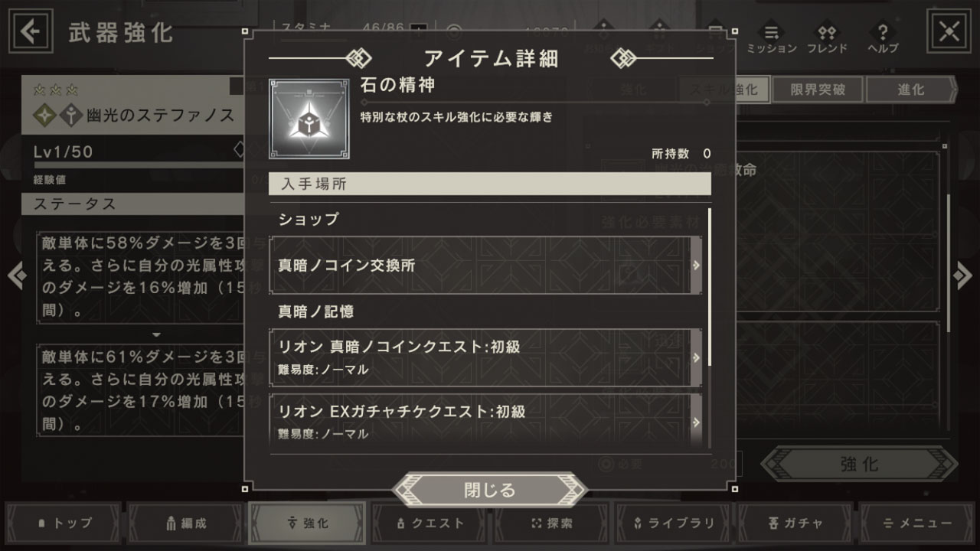
Task: Click the crossed-swords icon at top right
Action: 949,31
